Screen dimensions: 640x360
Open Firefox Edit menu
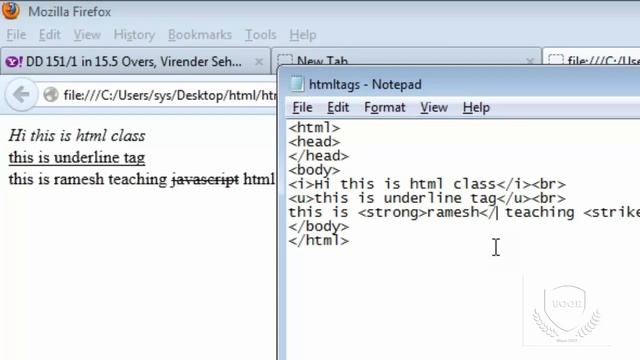pyautogui.click(x=49, y=35)
